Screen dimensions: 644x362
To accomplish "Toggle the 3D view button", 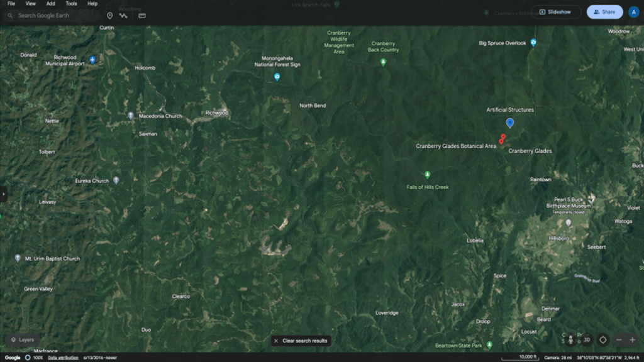I will click(x=587, y=339).
